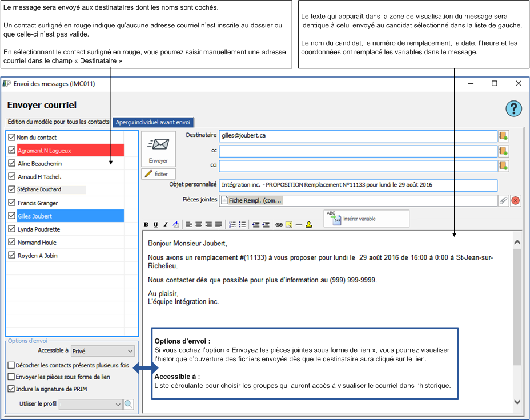530x420 pixels.
Task: Switch to Édition du modèle pour tous les contacts tab
Action: tap(58, 122)
